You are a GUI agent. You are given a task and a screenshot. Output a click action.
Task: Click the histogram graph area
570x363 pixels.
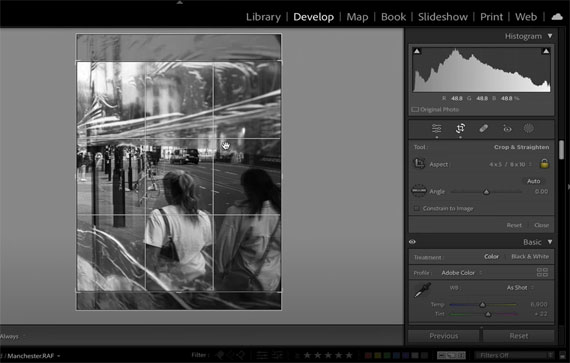click(x=482, y=70)
